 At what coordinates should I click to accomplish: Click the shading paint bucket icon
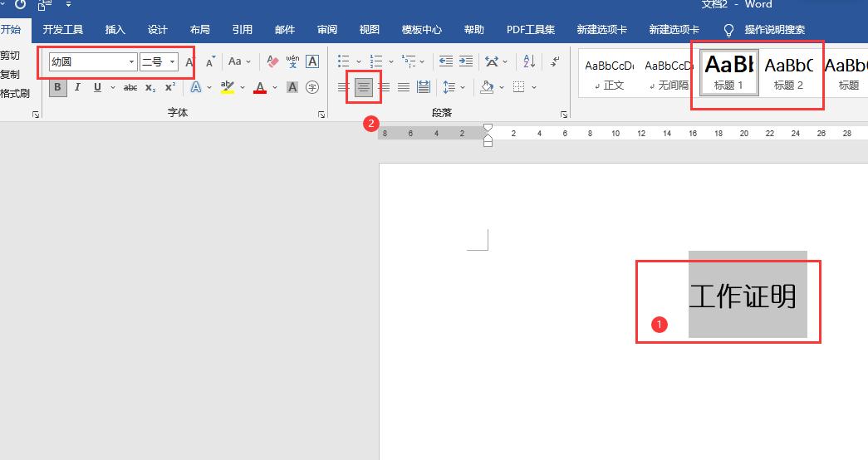487,87
